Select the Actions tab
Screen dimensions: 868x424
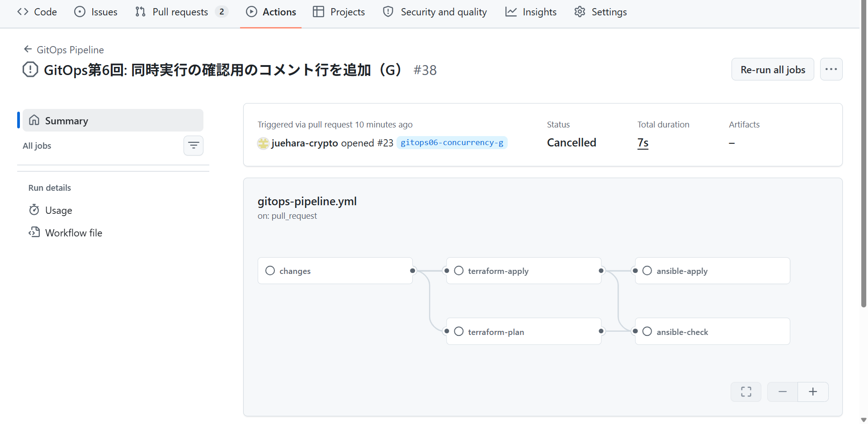click(271, 12)
